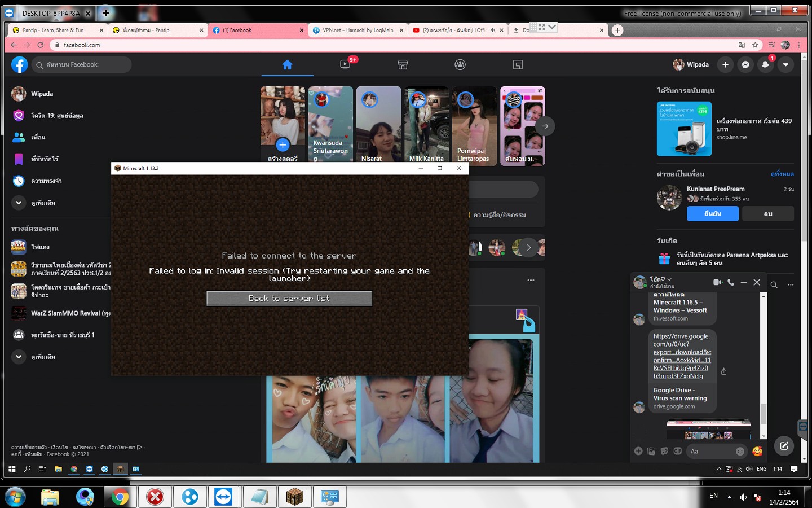Viewport: 812px width, 508px height.
Task: Confirm Kunlanat PreePream friend request (ยืนยัน)
Action: click(713, 213)
